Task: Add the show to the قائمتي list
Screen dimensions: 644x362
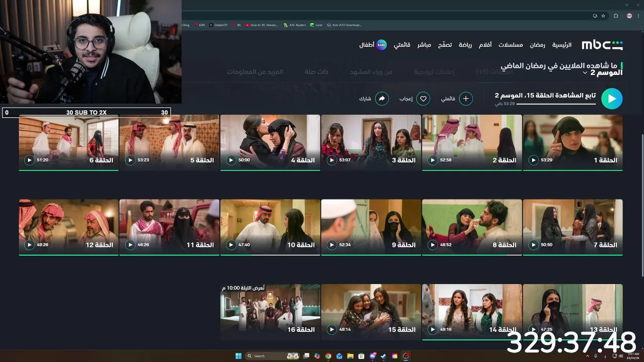Action: click(x=466, y=99)
